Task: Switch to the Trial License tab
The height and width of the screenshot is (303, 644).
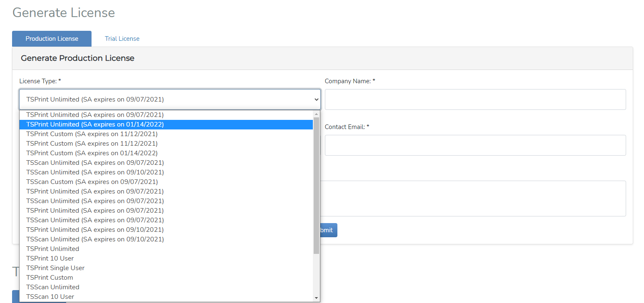Action: 122,39
